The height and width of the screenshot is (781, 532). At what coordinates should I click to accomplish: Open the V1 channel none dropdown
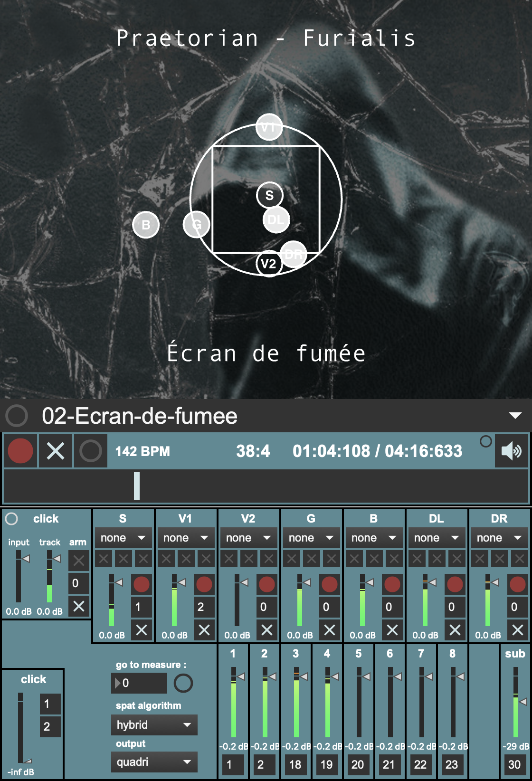tap(185, 538)
